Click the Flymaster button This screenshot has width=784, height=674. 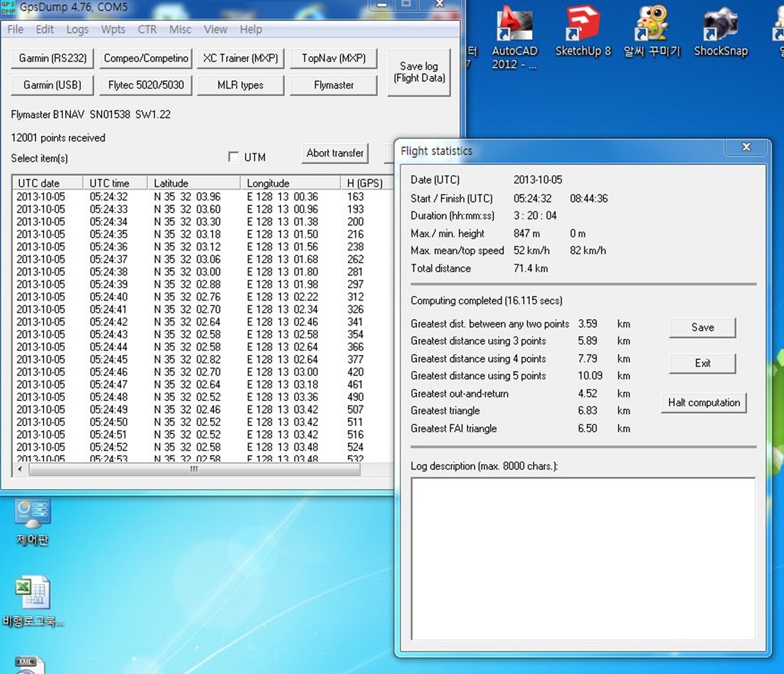coord(334,85)
